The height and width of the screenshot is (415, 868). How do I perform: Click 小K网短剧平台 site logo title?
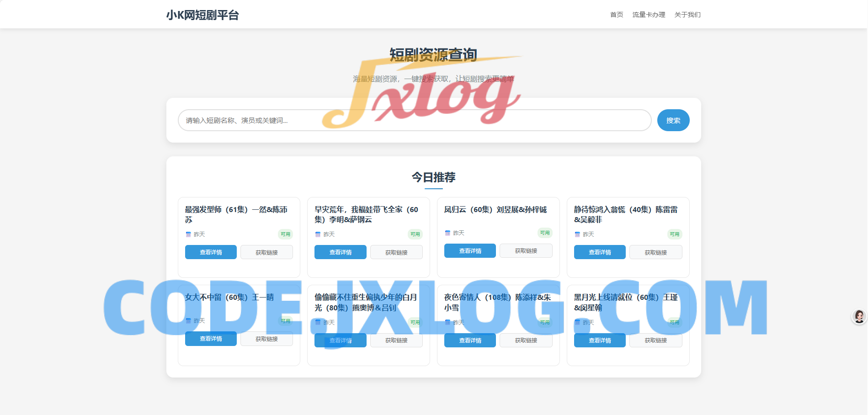[x=202, y=15]
